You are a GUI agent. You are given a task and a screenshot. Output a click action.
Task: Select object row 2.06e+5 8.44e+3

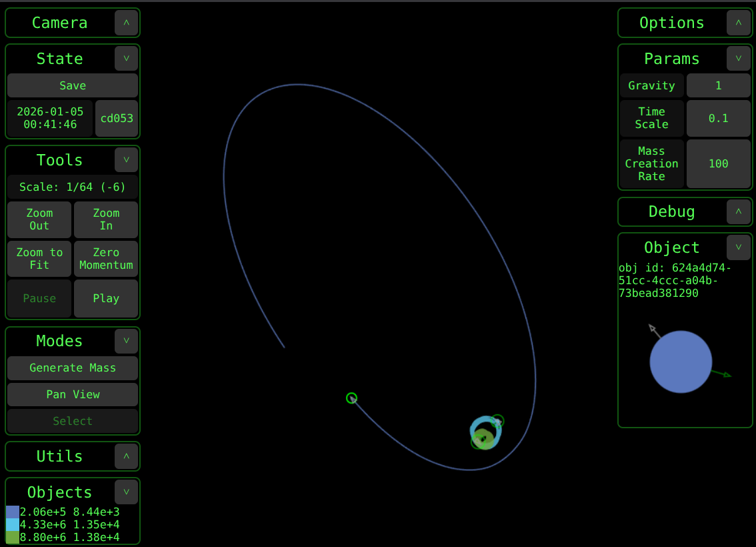coord(69,512)
